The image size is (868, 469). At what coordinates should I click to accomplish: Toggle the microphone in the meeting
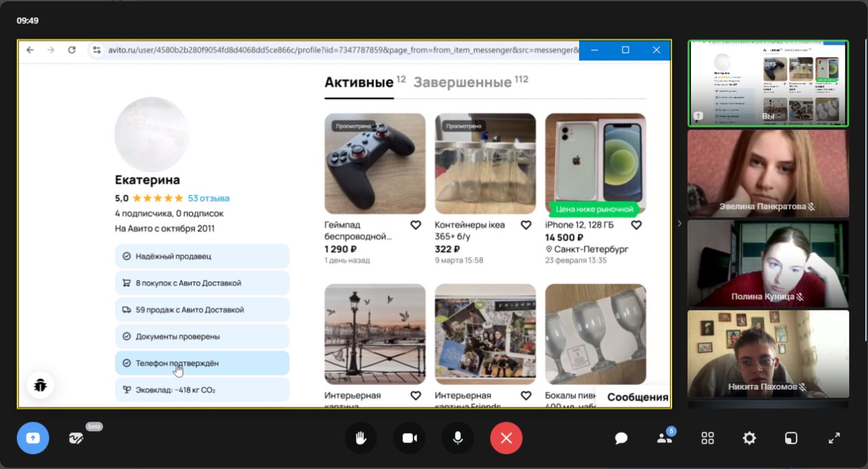click(458, 438)
